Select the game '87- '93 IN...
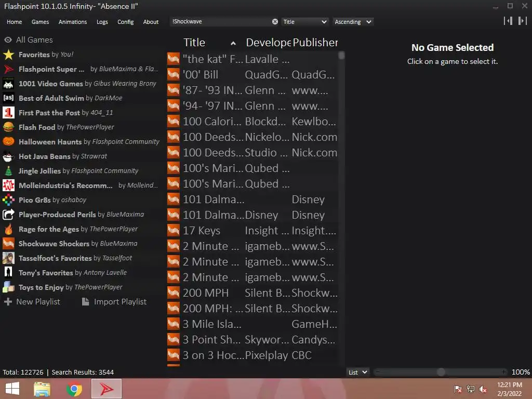 click(252, 90)
